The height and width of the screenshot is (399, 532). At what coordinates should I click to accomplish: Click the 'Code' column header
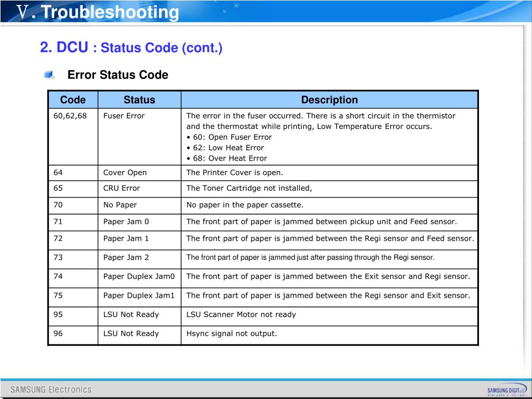pyautogui.click(x=73, y=100)
